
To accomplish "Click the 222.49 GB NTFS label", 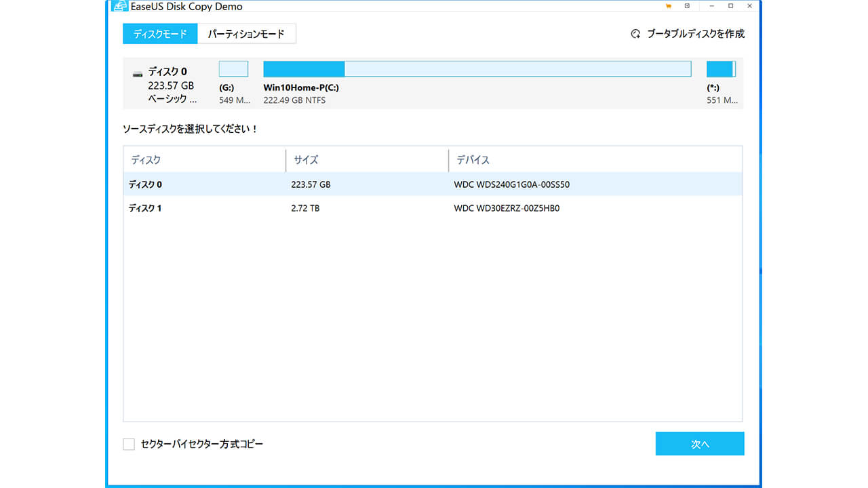I will (294, 100).
